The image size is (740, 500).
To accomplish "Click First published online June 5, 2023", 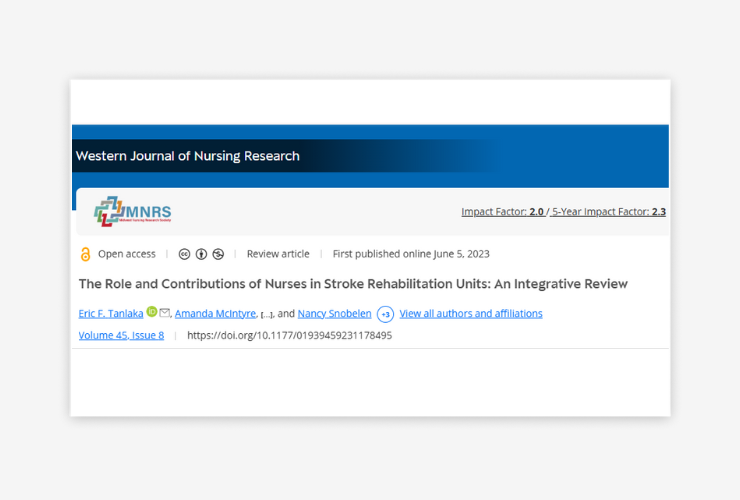I will [x=411, y=254].
